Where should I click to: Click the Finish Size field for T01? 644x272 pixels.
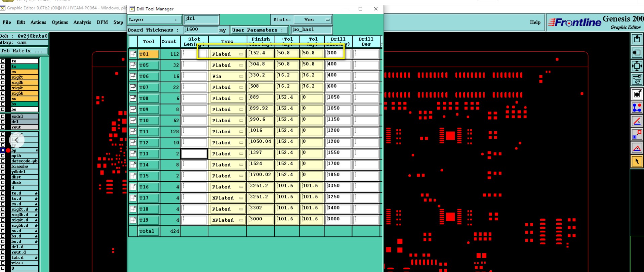261,54
